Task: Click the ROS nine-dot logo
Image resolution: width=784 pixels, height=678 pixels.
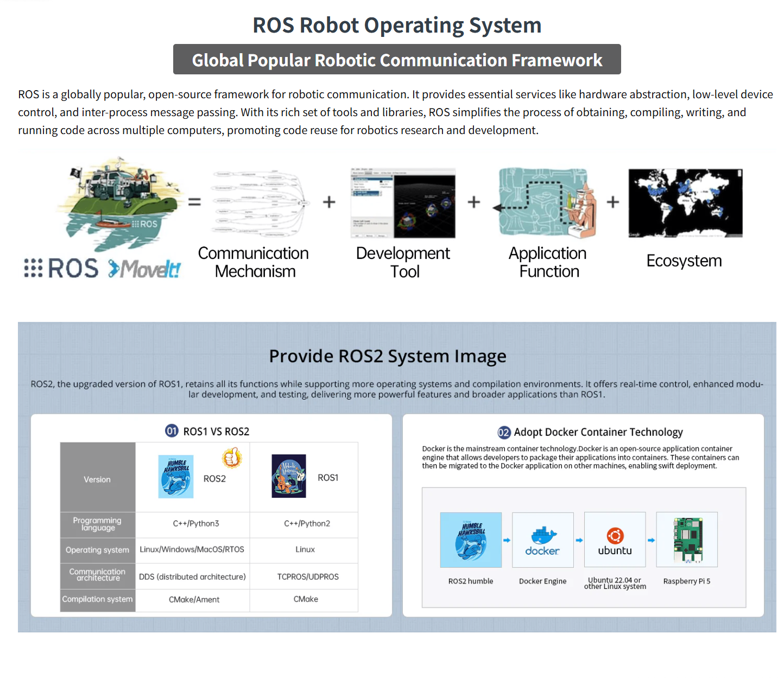Action: [61, 268]
